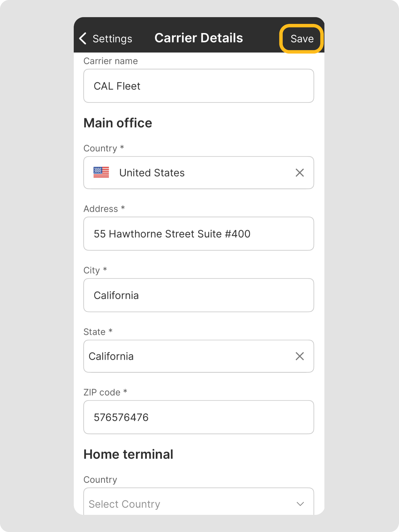Focus the CAL Fleet carrier name field
The height and width of the screenshot is (532, 399).
(199, 86)
